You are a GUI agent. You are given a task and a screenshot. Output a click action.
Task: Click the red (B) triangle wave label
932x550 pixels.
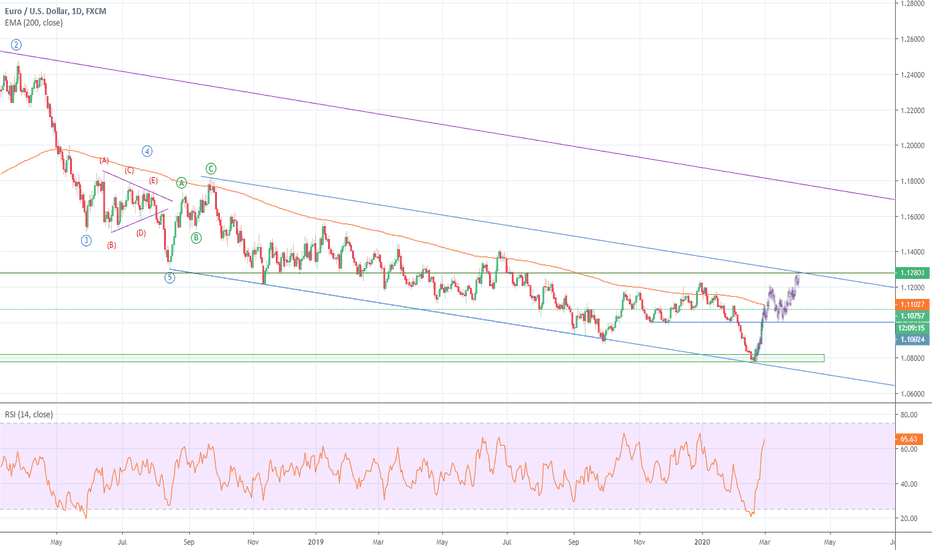click(112, 245)
